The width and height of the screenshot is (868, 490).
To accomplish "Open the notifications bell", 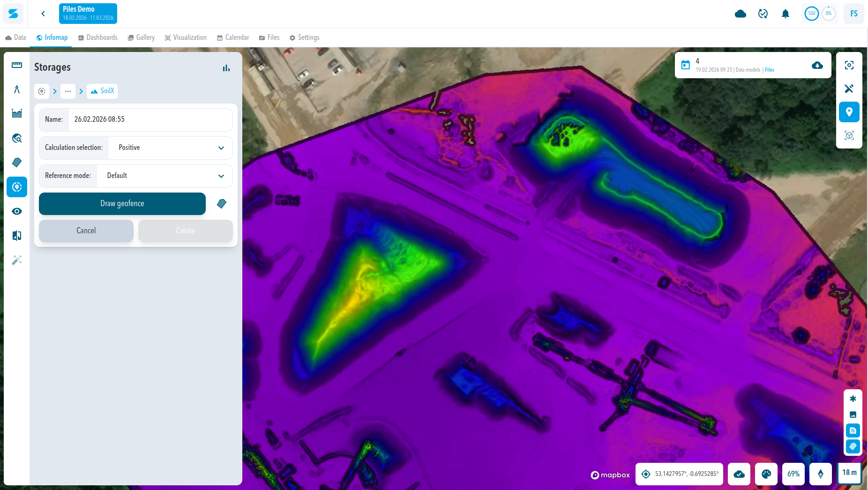I will coord(786,14).
